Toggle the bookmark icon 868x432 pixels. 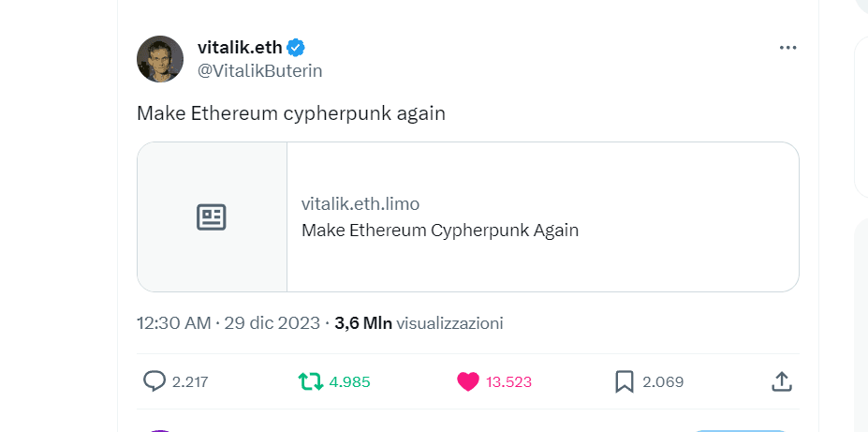click(x=625, y=381)
